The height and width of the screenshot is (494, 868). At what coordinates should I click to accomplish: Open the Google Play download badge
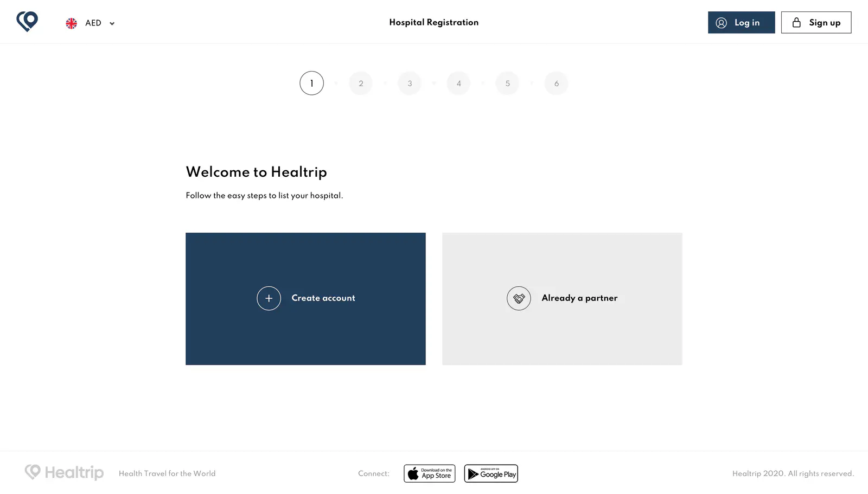point(491,473)
